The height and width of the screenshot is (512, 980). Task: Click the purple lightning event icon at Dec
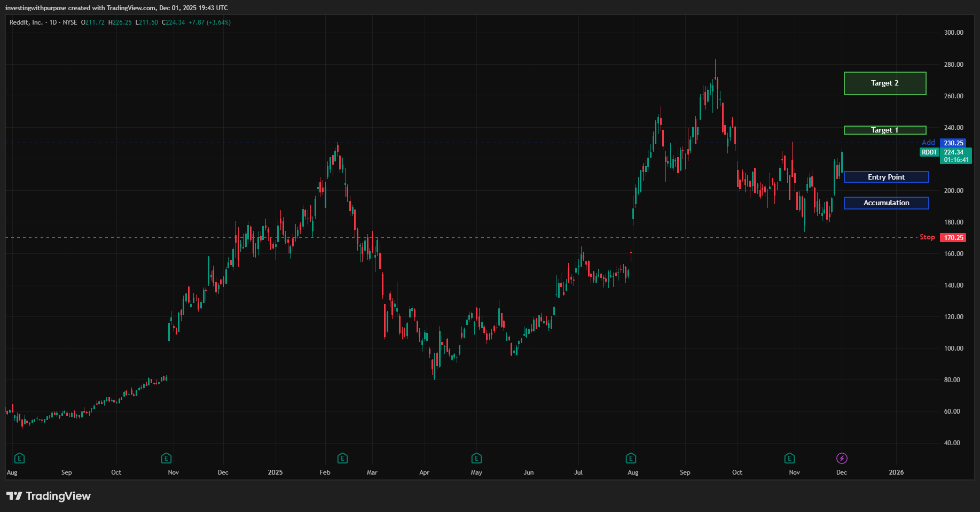tap(842, 458)
